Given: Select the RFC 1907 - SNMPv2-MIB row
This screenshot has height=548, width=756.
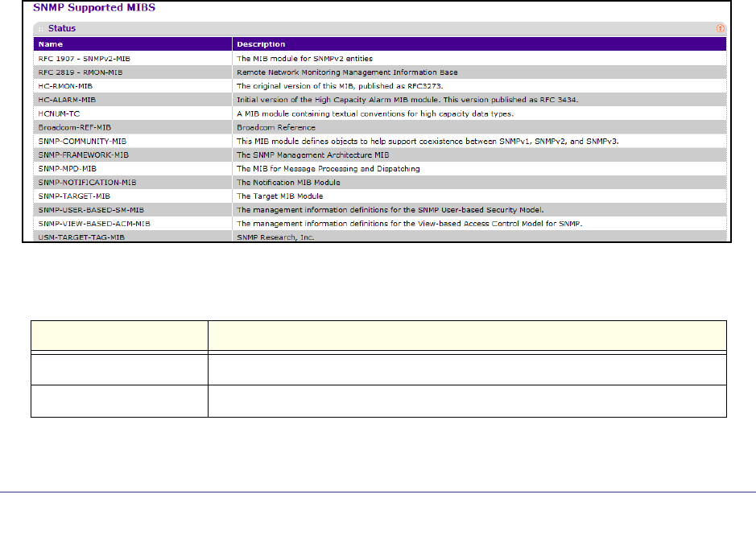Looking at the screenshot, I should (380, 58).
